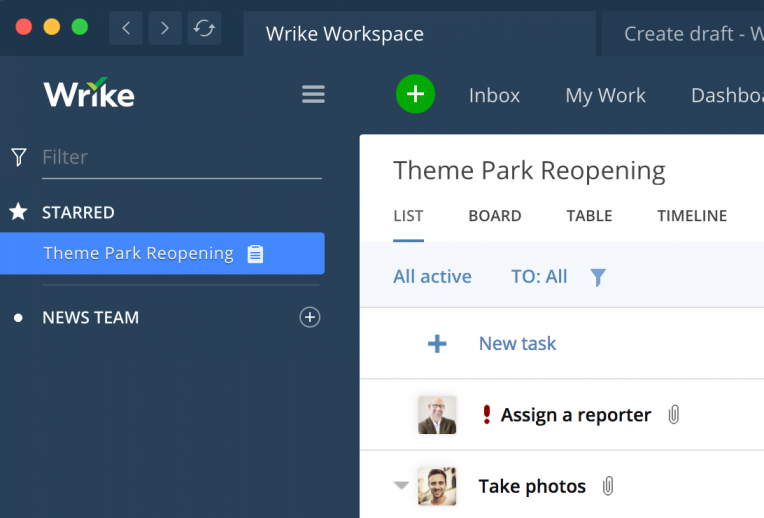Collapse the Take photos subtask arrow
764x518 pixels.
pos(401,486)
